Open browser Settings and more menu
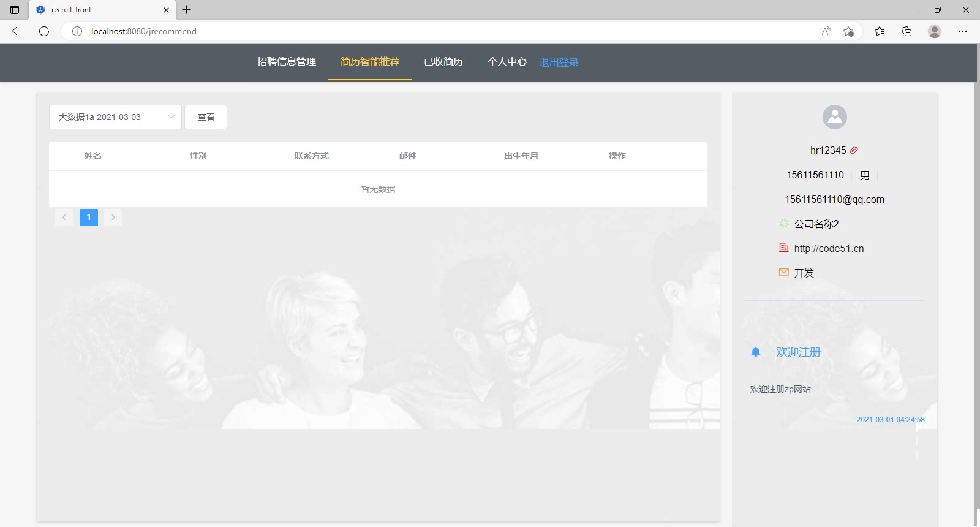 [963, 31]
